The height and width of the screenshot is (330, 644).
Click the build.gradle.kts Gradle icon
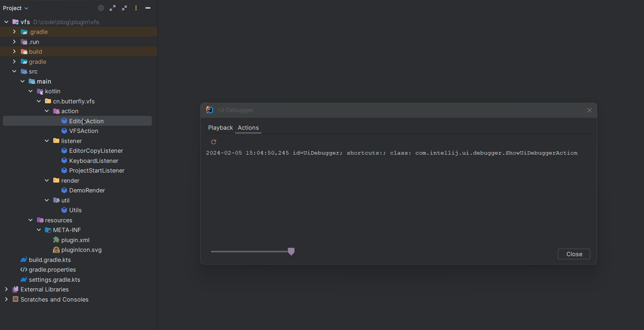pos(24,260)
